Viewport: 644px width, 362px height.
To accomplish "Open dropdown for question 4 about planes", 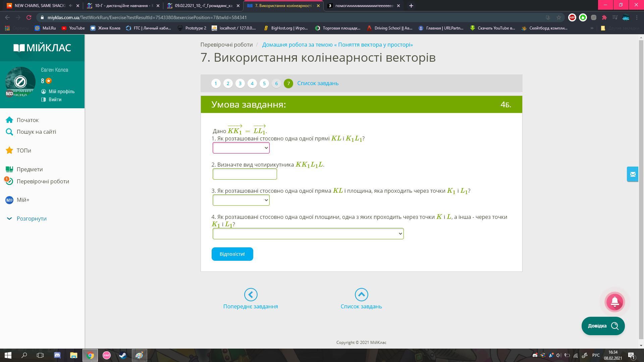I will coord(308,234).
